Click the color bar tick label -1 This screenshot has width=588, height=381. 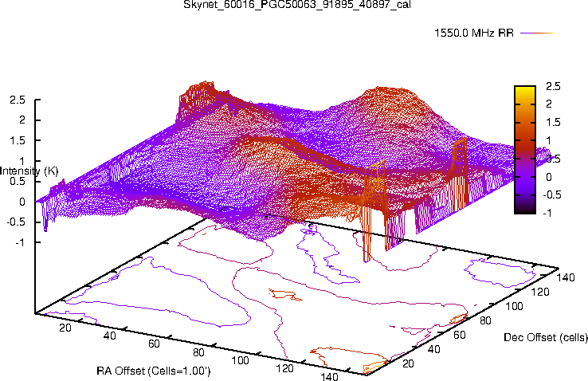[x=547, y=213]
